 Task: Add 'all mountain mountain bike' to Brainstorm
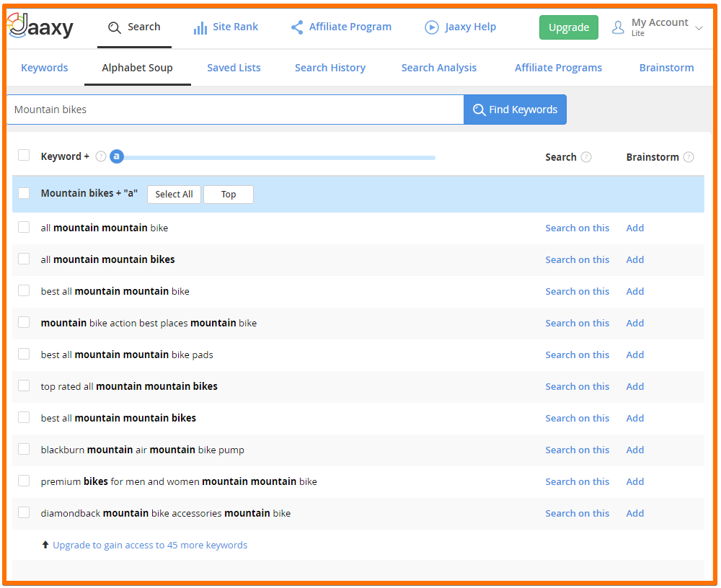635,228
